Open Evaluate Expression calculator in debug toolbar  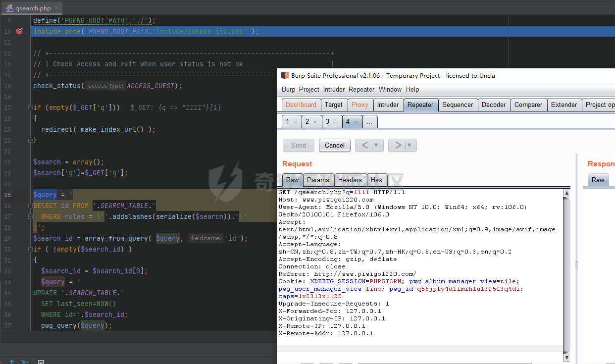tap(41, 362)
